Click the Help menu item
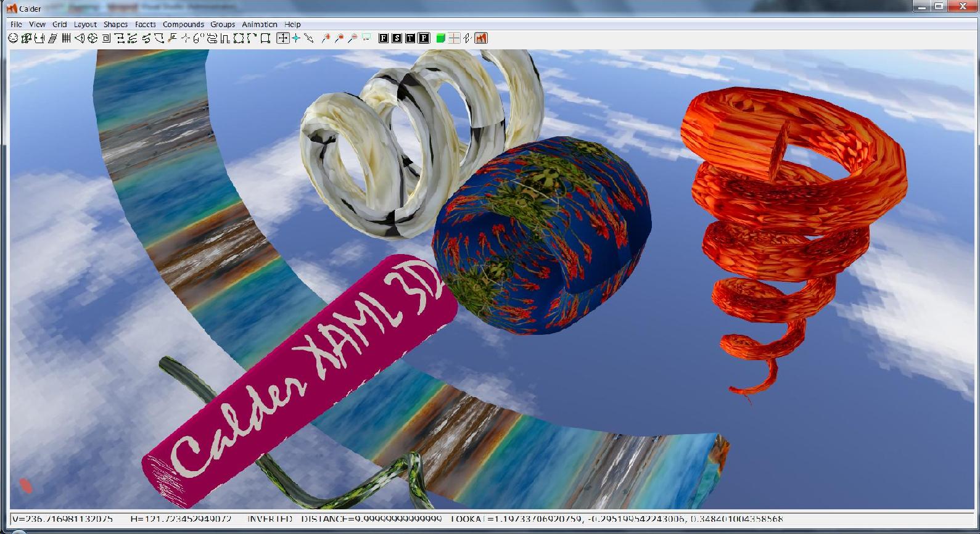980x534 pixels. [x=292, y=25]
